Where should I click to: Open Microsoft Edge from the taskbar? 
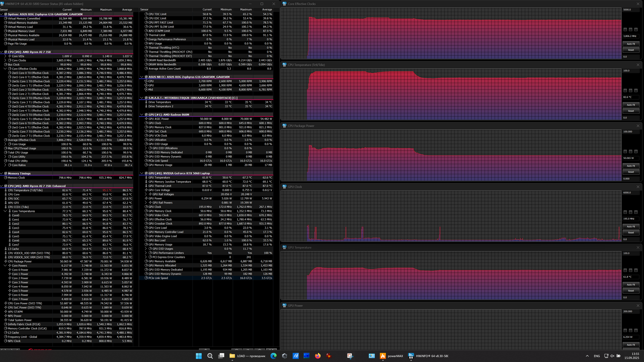[x=273, y=356]
